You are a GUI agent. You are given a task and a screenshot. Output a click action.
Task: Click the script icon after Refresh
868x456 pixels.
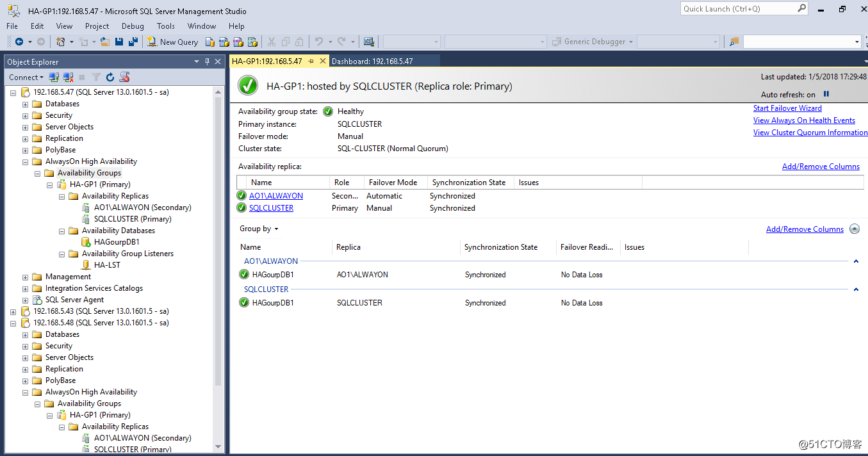click(x=125, y=77)
